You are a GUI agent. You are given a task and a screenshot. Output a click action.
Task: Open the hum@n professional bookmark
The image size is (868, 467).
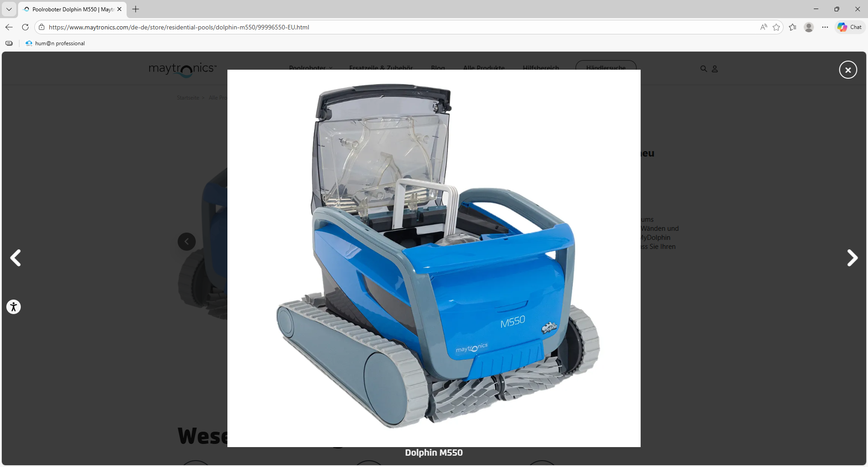point(55,43)
